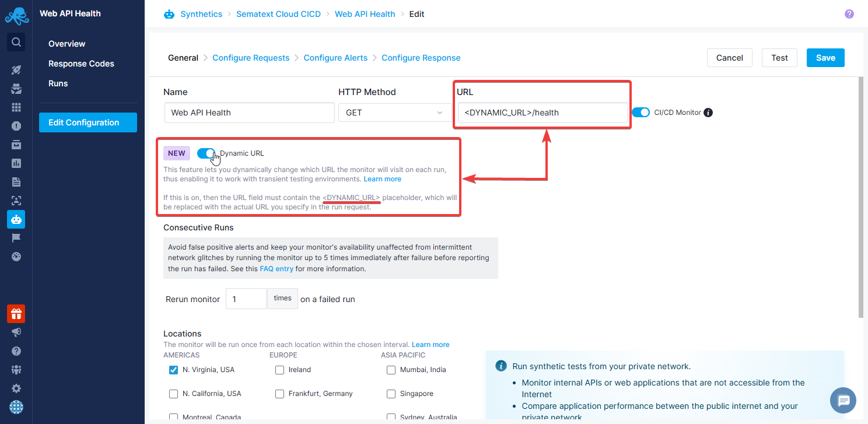Open the settings gear icon in sidebar
Viewport: 868px width, 424px height.
16,388
